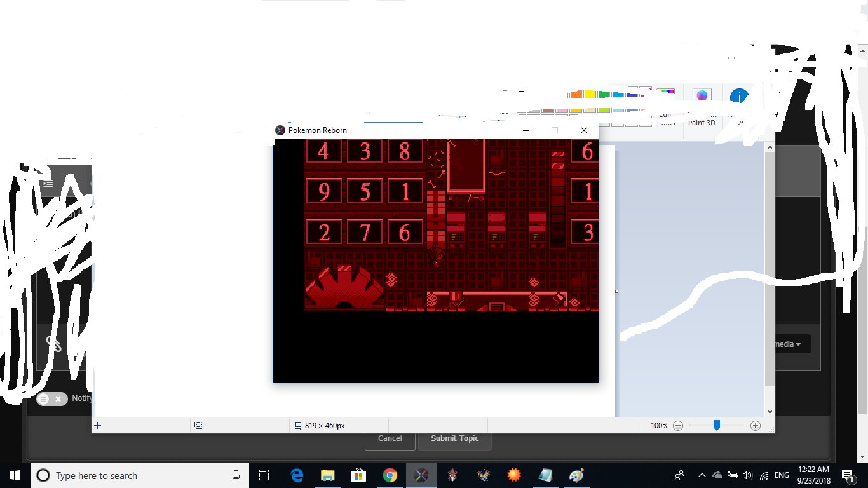Pick the brown swatch in the Paint palette
Image resolution: width=868 pixels, height=488 pixels.
click(x=549, y=109)
